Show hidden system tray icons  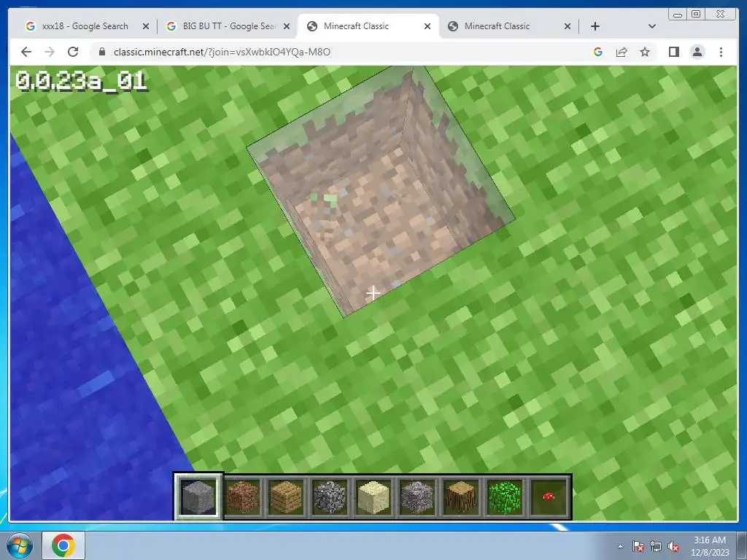[620, 546]
